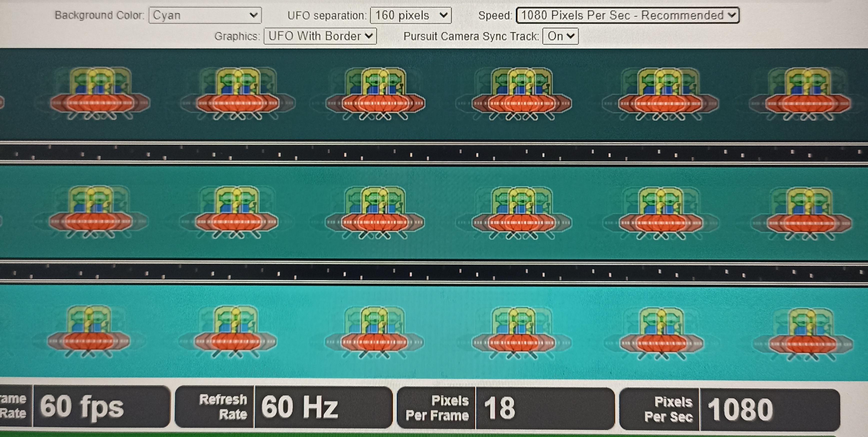Viewport: 868px width, 437px height.
Task: Expand the Speed selection dropdown
Action: pos(627,15)
